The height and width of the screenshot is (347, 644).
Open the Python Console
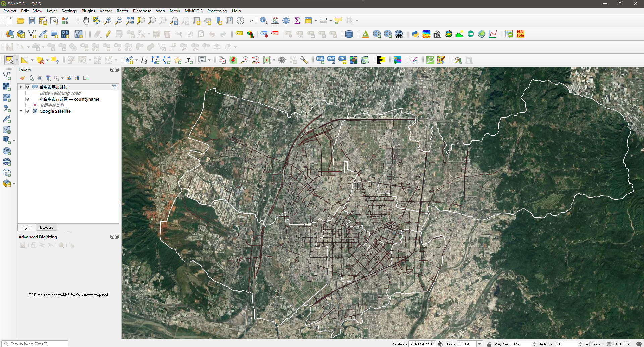415,34
